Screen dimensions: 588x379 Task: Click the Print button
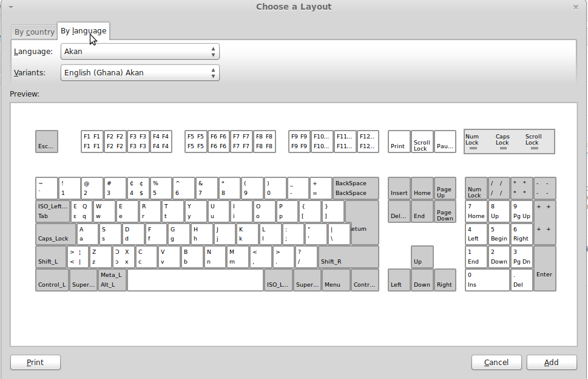[35, 362]
